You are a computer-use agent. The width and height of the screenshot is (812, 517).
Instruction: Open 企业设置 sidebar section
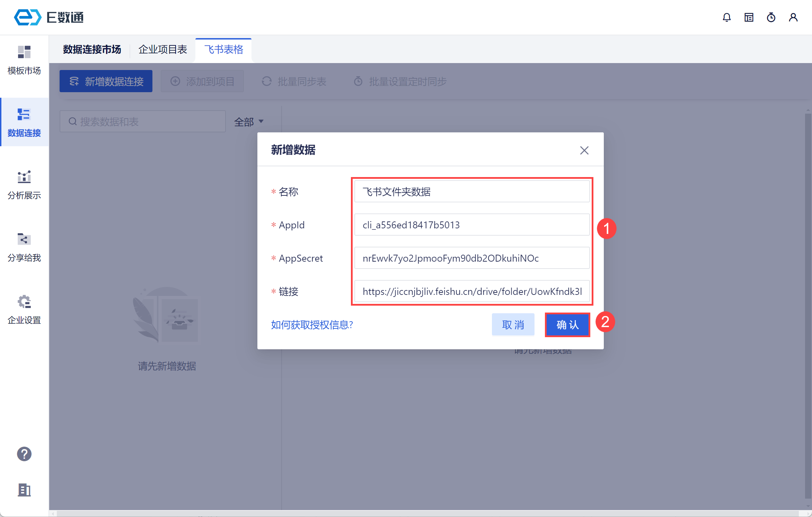click(24, 310)
